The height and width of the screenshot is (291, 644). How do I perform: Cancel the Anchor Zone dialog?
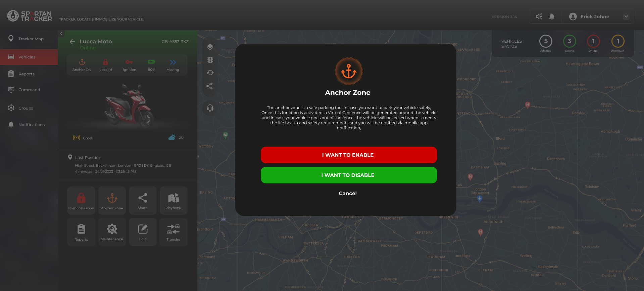click(x=348, y=193)
